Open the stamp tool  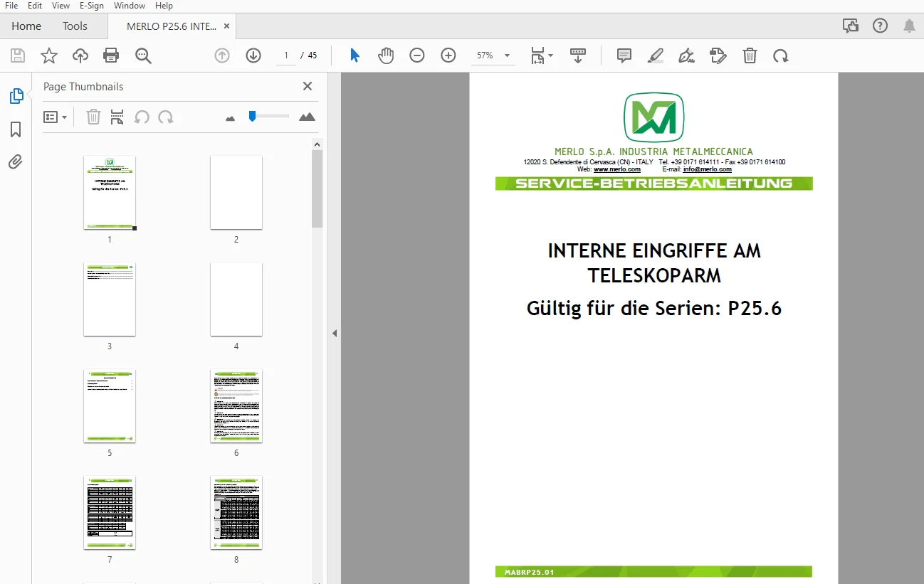tap(718, 55)
